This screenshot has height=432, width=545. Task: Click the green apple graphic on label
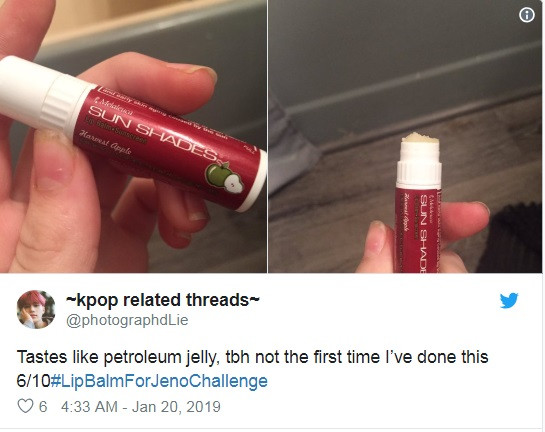(224, 178)
